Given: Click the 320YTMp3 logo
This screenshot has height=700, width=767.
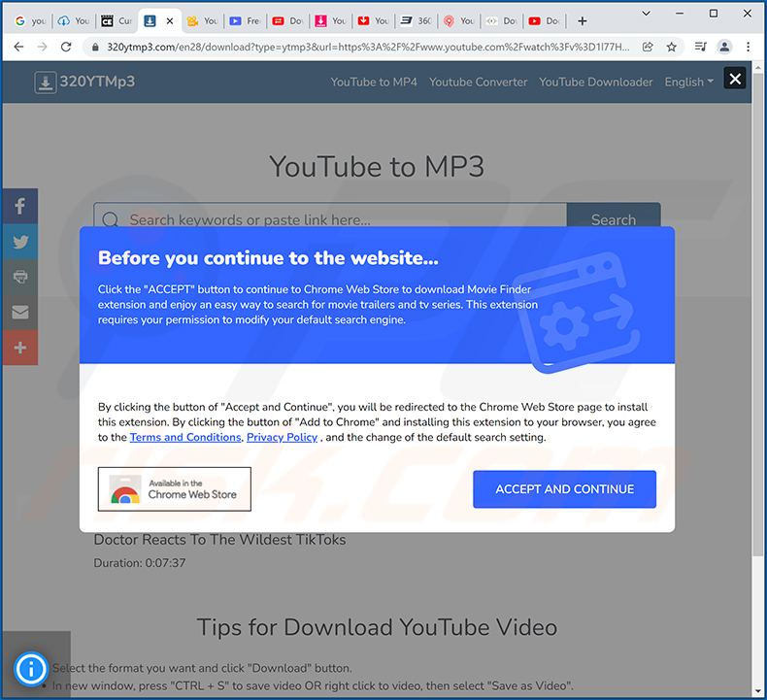Looking at the screenshot, I should coord(84,82).
